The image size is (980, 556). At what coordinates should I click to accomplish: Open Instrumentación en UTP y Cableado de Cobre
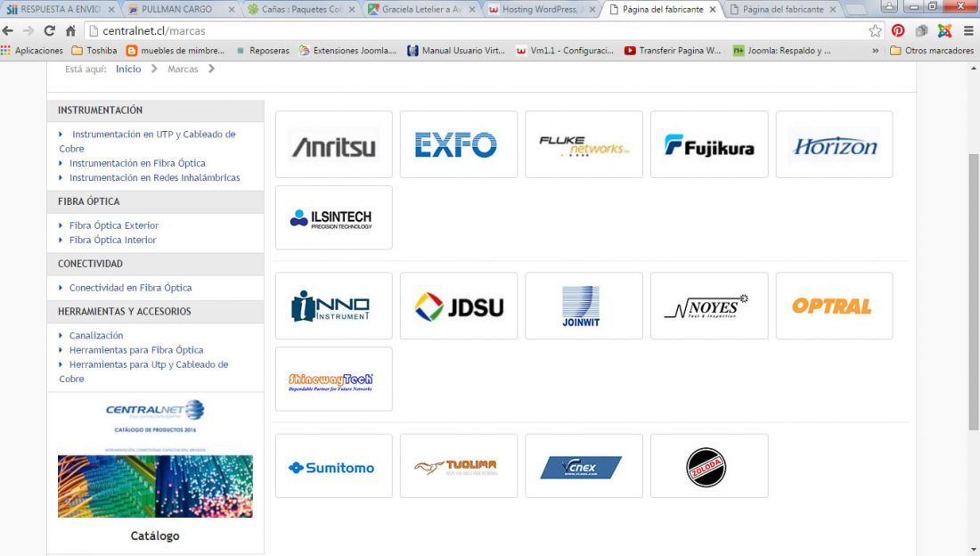[148, 142]
